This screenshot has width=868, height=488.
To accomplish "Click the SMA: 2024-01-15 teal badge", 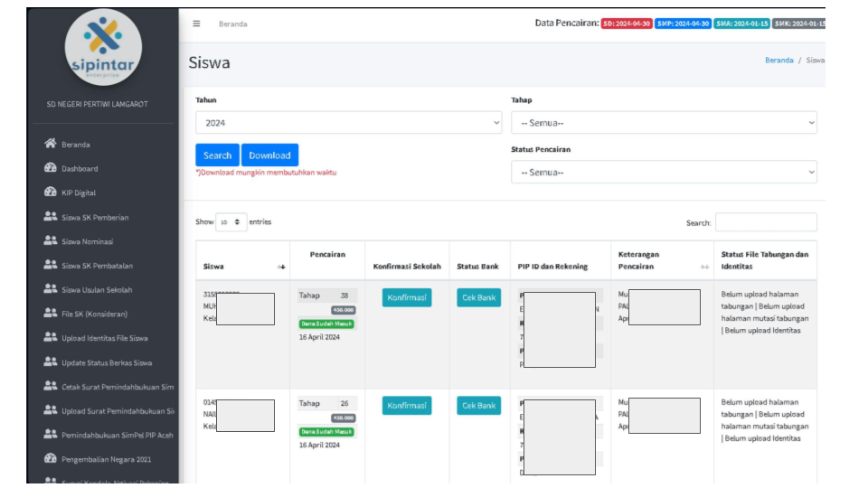I will pos(741,23).
